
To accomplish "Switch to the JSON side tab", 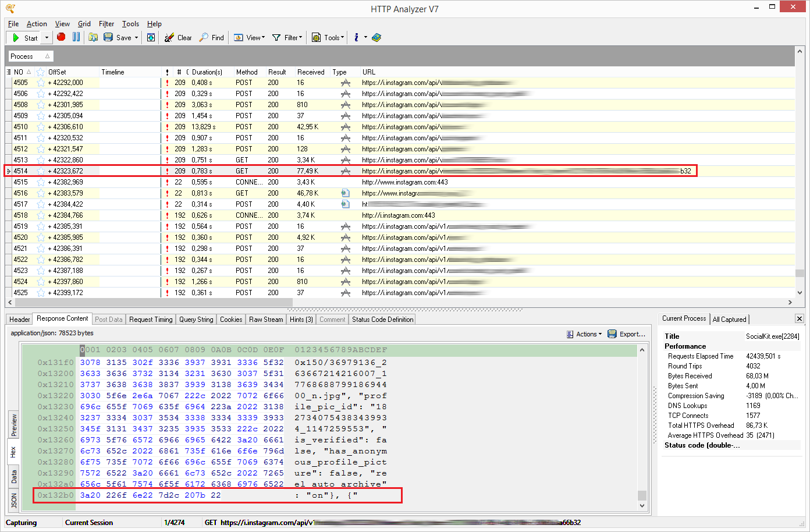I will pos(14,501).
